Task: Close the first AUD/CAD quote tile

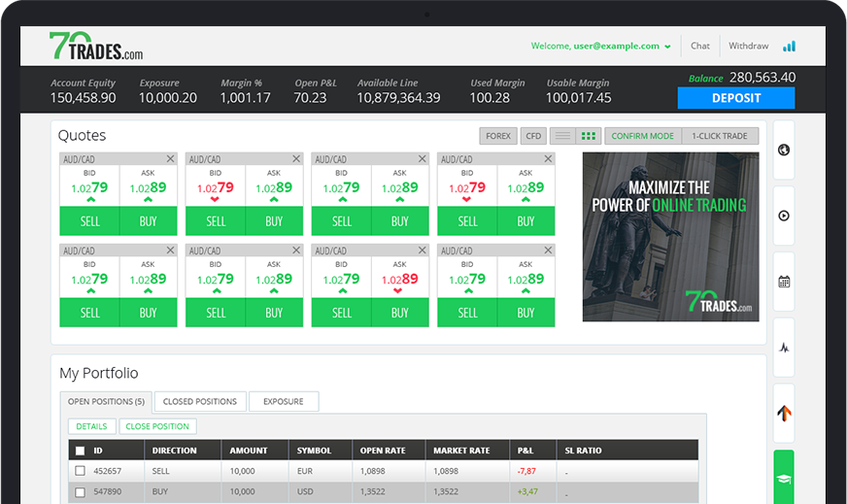Action: point(170,159)
